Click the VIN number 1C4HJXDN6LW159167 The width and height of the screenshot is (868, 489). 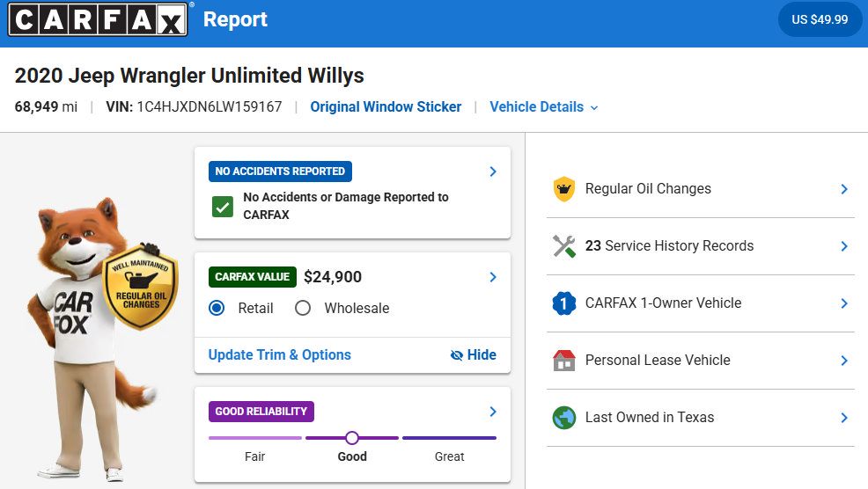(210, 106)
